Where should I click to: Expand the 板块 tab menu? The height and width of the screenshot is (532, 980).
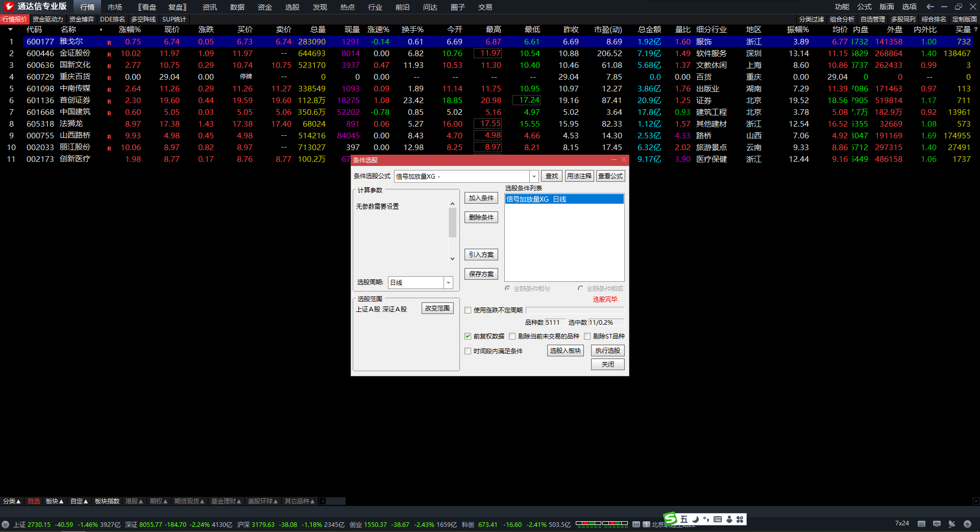(55, 501)
